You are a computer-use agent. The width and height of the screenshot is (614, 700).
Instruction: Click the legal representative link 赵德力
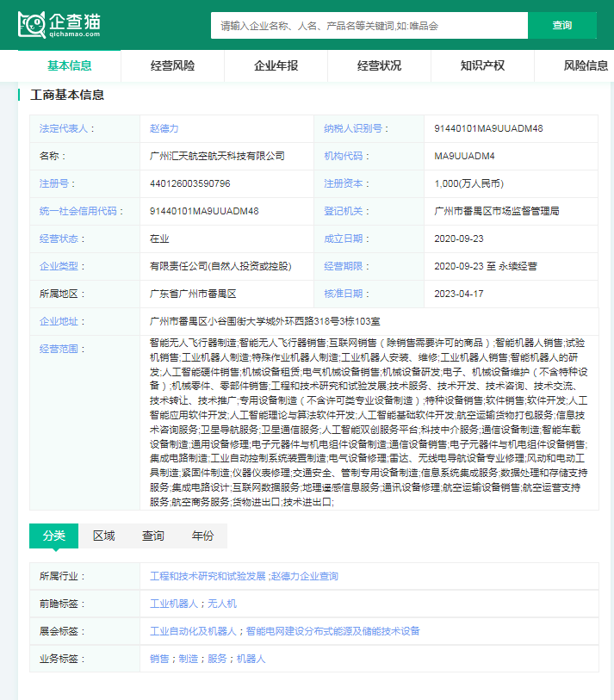(164, 128)
